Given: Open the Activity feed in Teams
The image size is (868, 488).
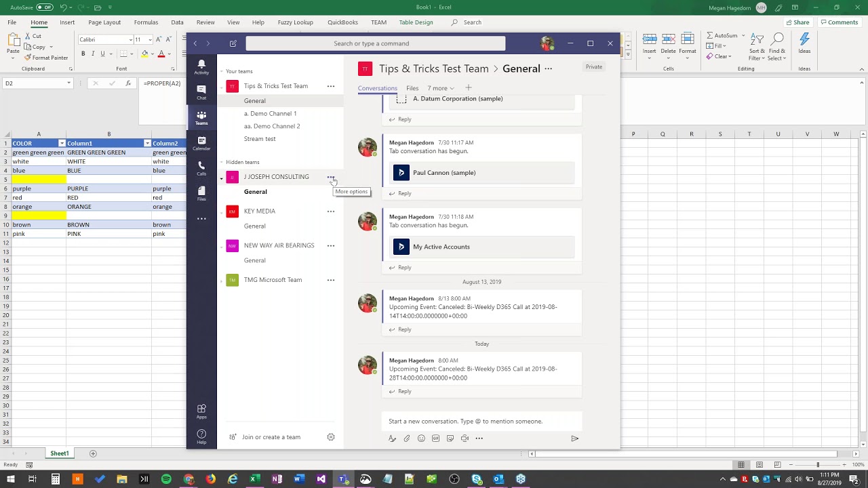Looking at the screenshot, I should [x=201, y=66].
